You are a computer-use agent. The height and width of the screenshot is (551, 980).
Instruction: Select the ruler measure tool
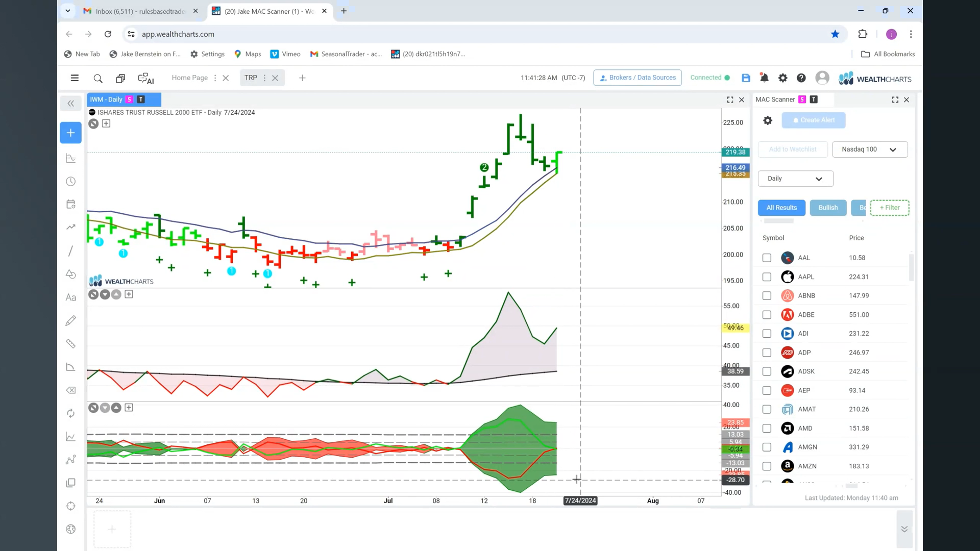pyautogui.click(x=71, y=344)
